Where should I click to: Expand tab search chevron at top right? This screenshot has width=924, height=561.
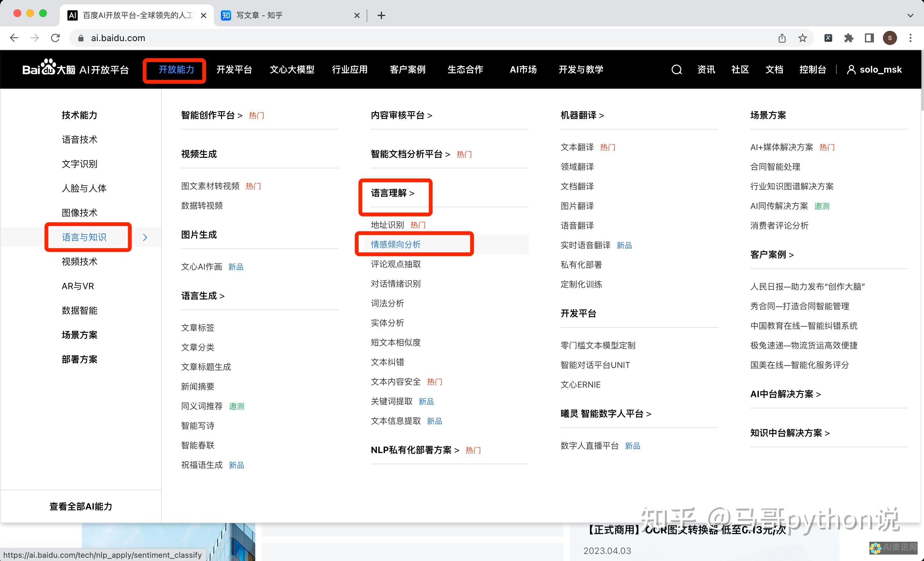(911, 15)
